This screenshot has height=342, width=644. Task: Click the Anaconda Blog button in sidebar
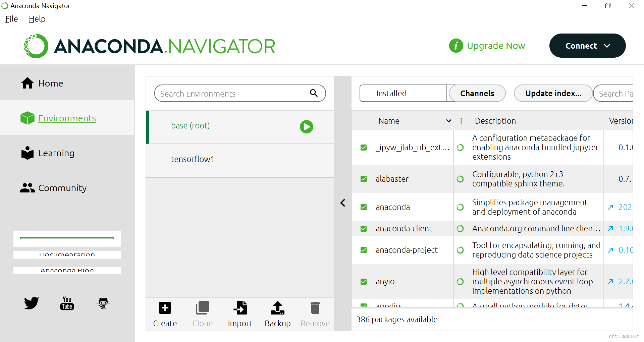coord(67,271)
